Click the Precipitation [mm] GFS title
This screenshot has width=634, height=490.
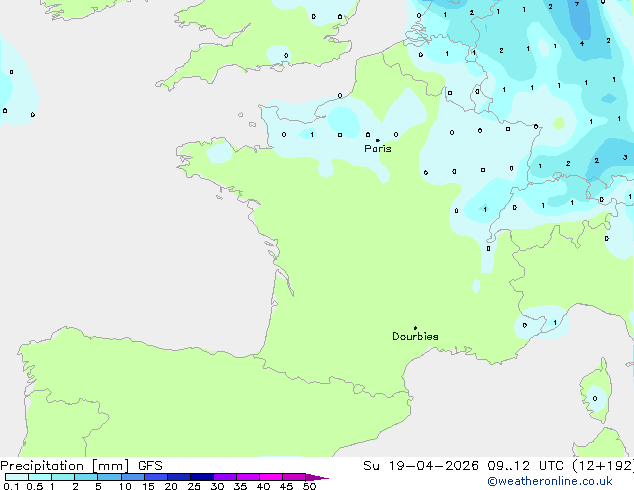81,466
